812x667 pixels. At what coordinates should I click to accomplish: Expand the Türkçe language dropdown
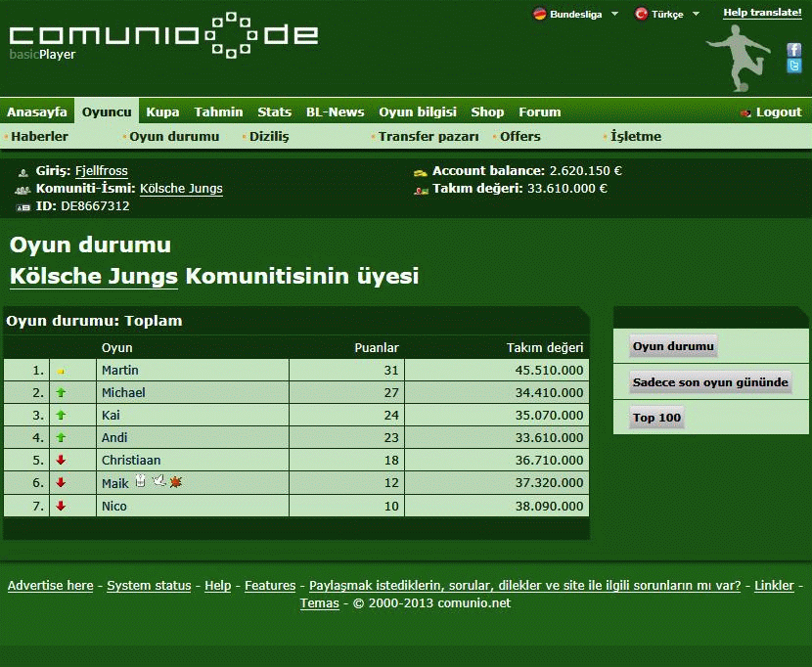pos(696,14)
